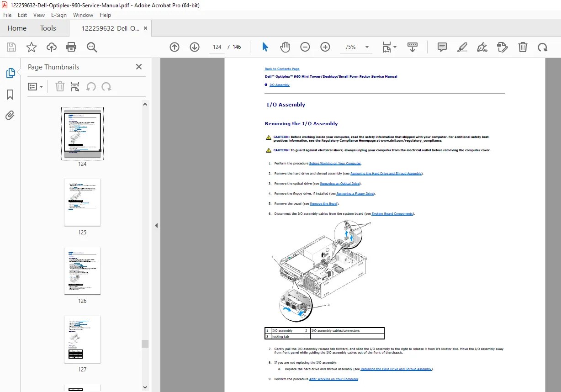Viewport: 561px width, 392px height.
Task: Go to the next page using the down arrow
Action: tap(195, 47)
